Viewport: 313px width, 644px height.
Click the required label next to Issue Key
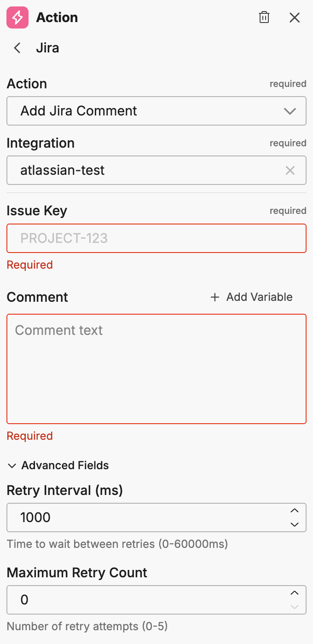(x=288, y=211)
